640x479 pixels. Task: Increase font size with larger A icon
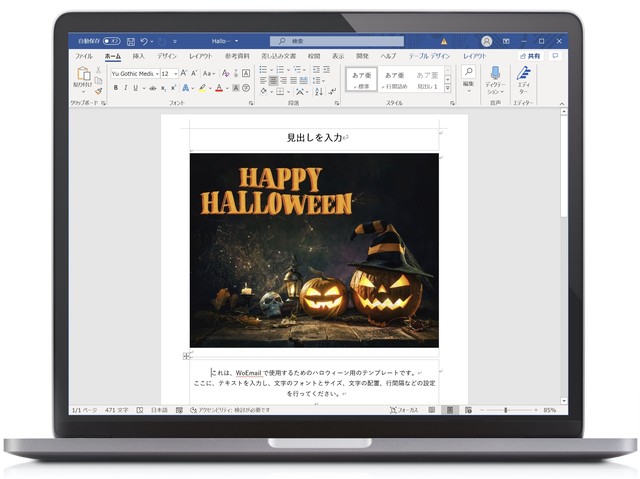[184, 73]
